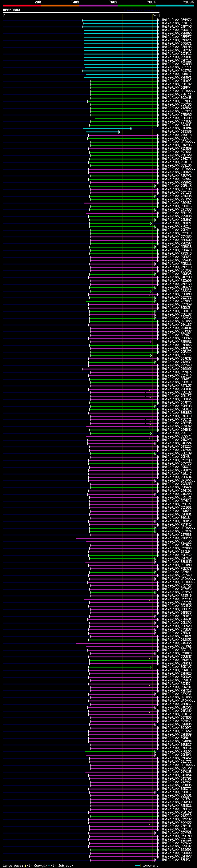This screenshot has height=868, width=197.
Task: Select label UniRef100_A2YQ86
Action: pyautogui.click(x=177, y=101)
